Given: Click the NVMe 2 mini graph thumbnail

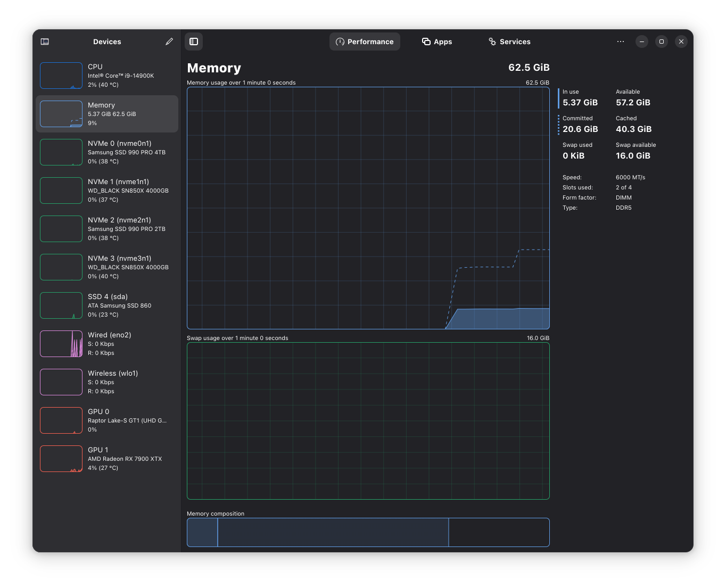Looking at the screenshot, I should 61,229.
